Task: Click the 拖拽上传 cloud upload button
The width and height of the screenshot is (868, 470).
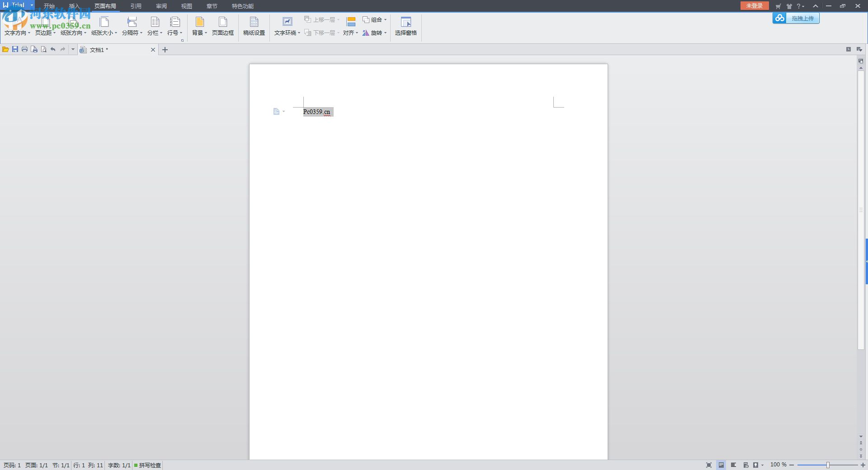Action: click(x=796, y=18)
